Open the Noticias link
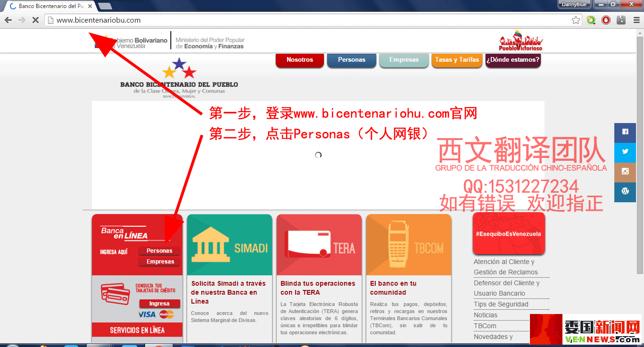 coord(486,315)
